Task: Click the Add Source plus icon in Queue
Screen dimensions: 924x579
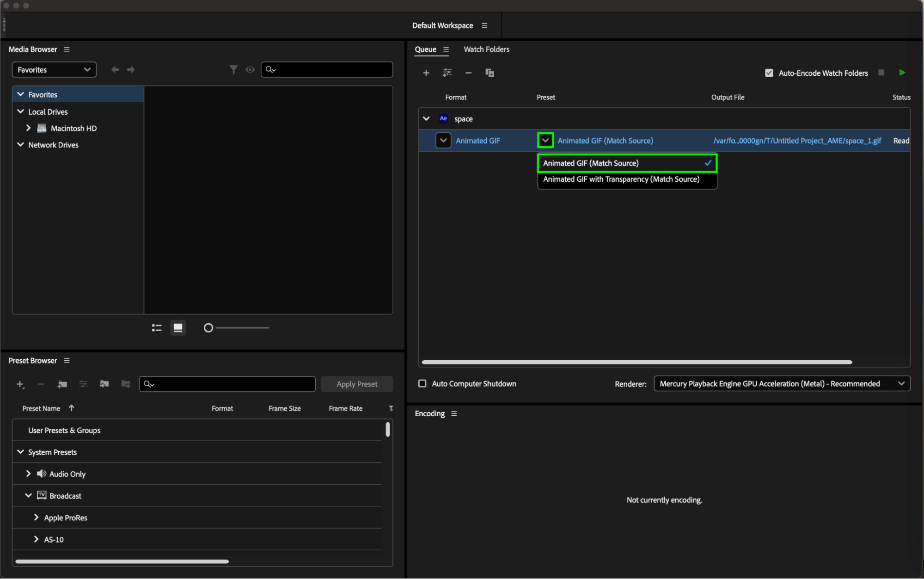Action: [x=426, y=73]
